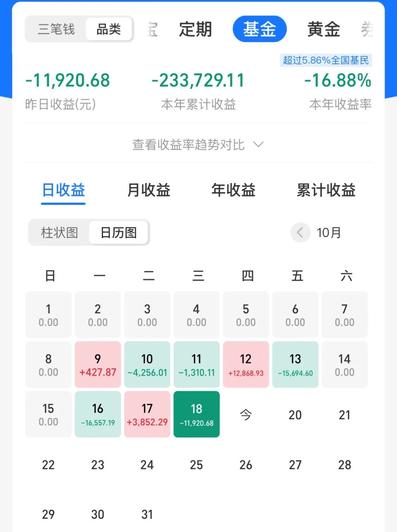Select October 25 in the calendar
Viewport: 397px width, 532px height.
(x=197, y=465)
